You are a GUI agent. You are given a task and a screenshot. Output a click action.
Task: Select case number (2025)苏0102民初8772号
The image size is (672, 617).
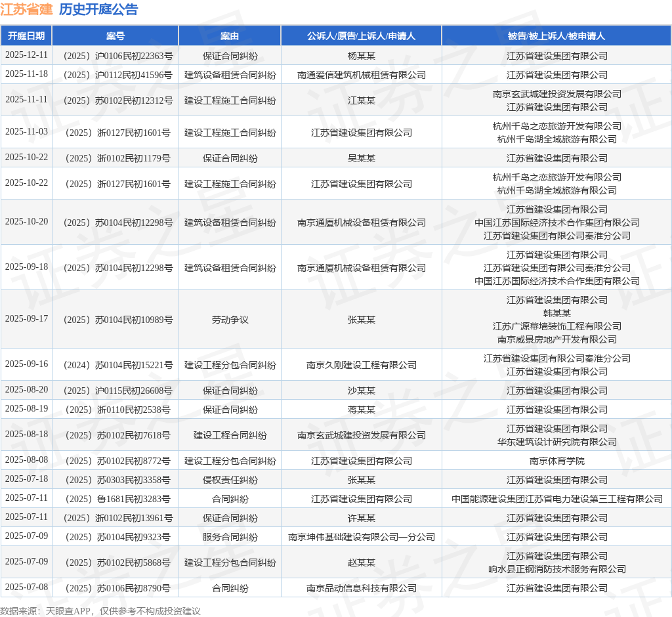click(118, 461)
